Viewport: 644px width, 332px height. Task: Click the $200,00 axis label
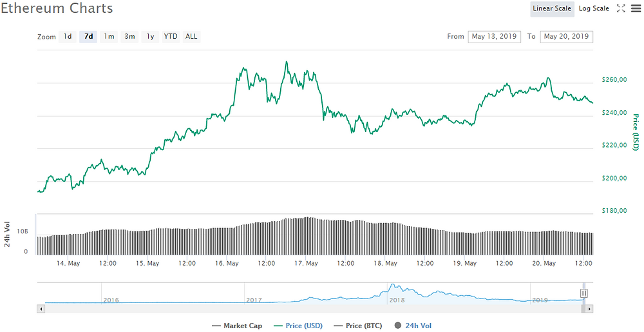[615, 179]
